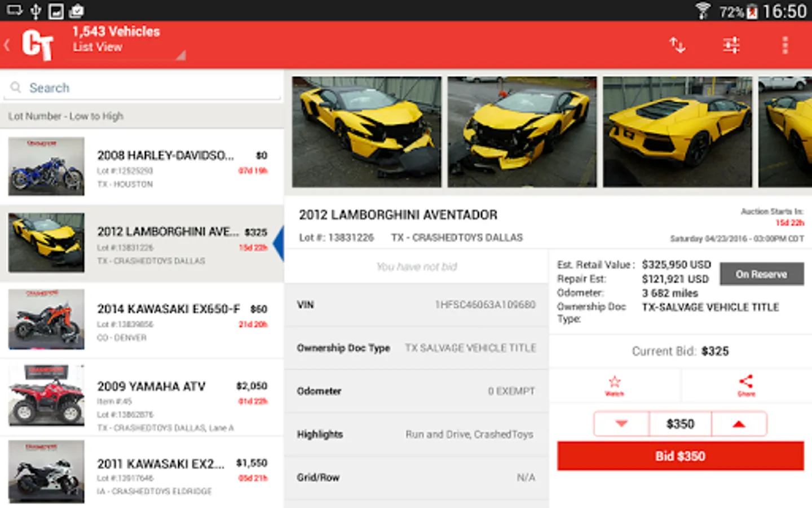Image resolution: width=812 pixels, height=508 pixels.
Task: Tap the orange Kawasaki motorcycle thumbnail
Action: 46,319
